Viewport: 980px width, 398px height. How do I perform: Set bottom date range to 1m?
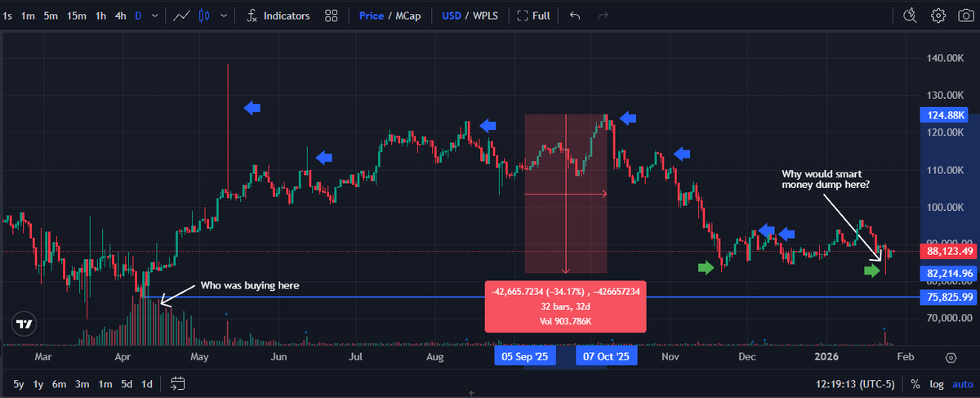(105, 383)
